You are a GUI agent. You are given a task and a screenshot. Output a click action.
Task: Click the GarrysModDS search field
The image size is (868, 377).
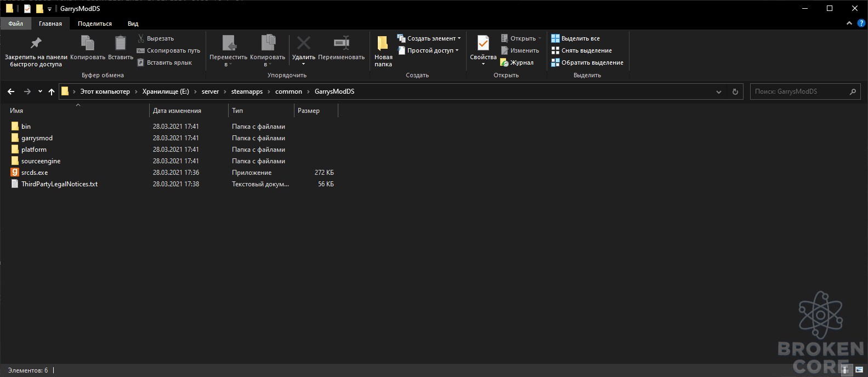(805, 92)
